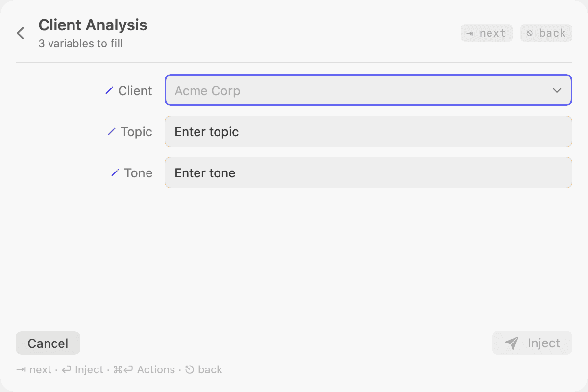Click the top-right back shortcut button
Screen dimensions: 588x392
coord(546,33)
